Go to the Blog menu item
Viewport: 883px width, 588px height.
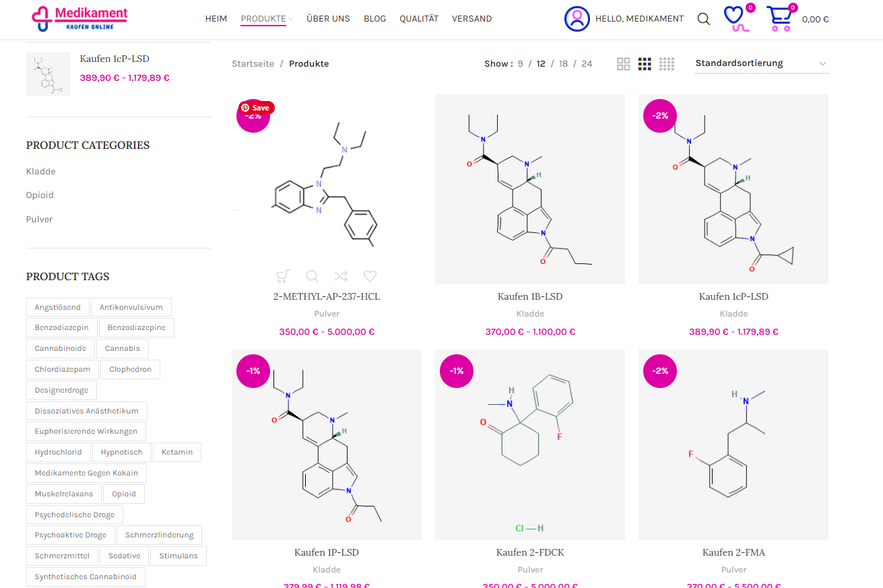click(374, 19)
